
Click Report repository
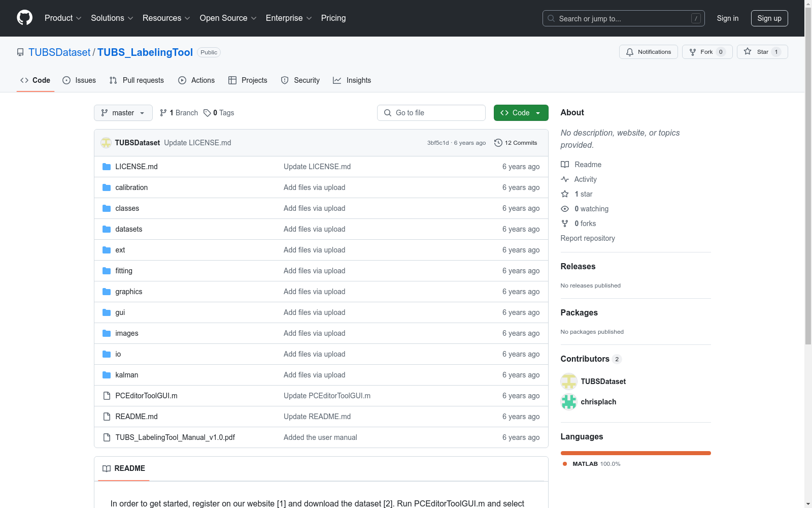[588, 238]
